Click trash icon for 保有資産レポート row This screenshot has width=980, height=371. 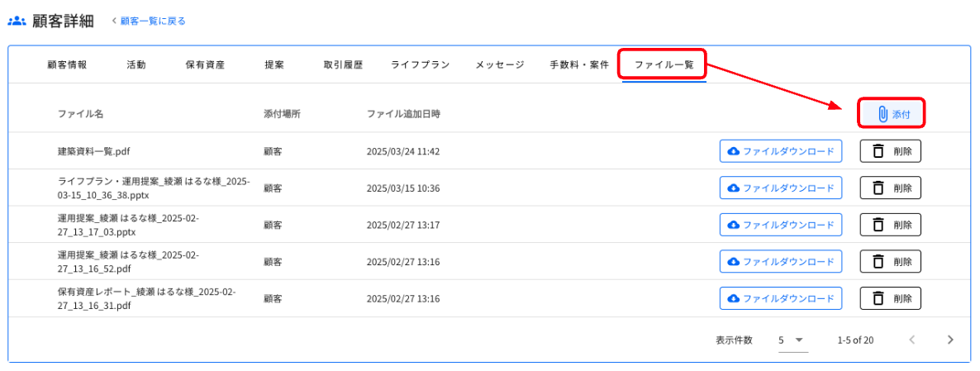(878, 298)
